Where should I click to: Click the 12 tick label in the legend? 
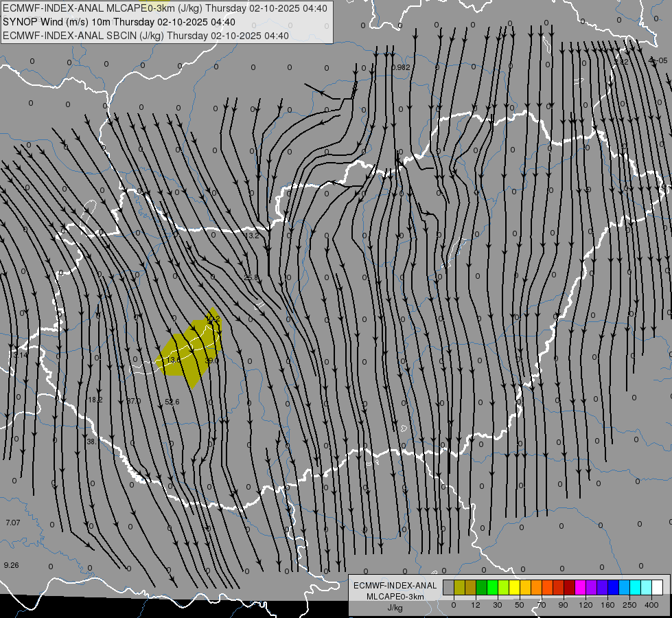[x=476, y=605]
